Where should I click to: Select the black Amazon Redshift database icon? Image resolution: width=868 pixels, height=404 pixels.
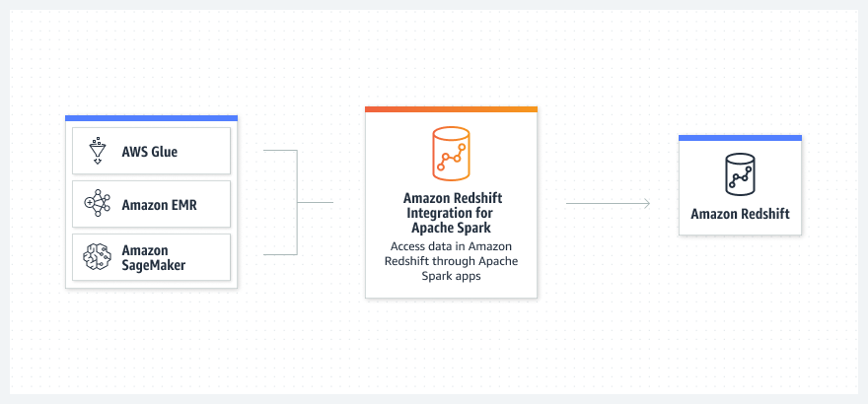point(740,174)
